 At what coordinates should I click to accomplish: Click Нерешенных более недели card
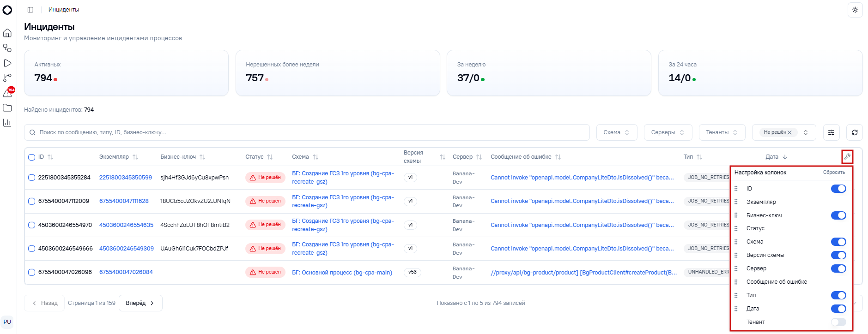coord(338,73)
